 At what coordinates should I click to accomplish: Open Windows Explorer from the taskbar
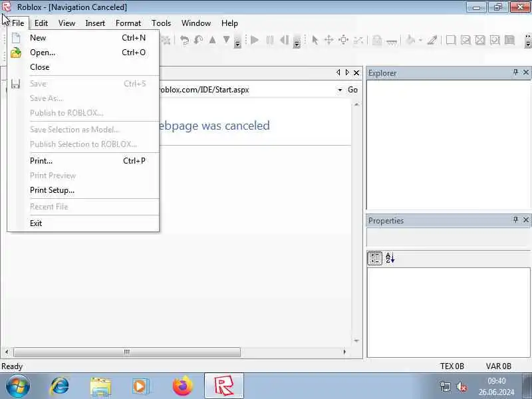pos(101,386)
